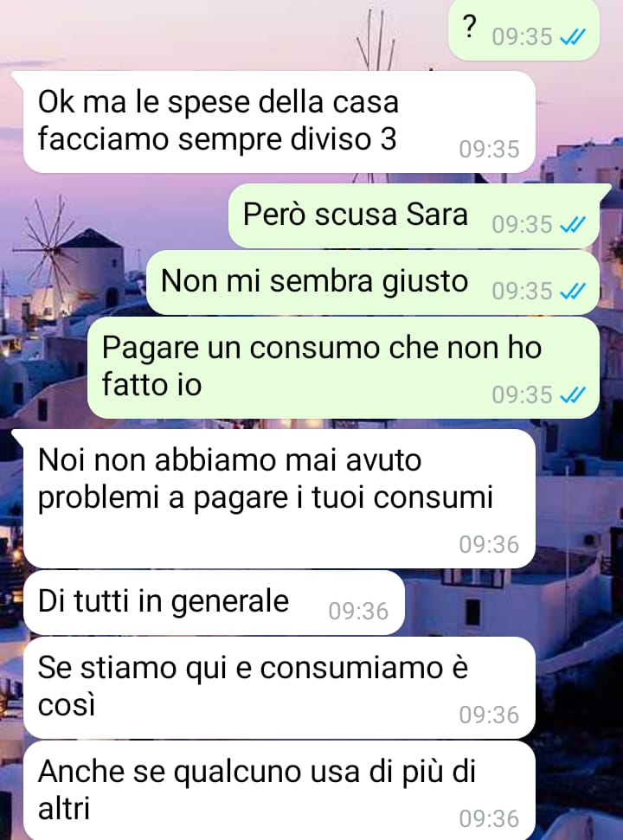The image size is (623, 840).
Task: Tap read ticks on 'Pagare un consumo' message
Action: pyautogui.click(x=573, y=394)
